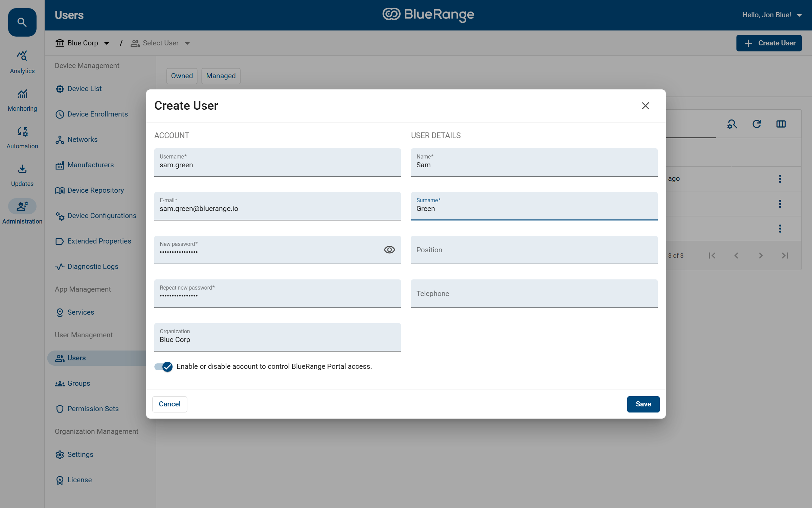Click the Telephone field

(x=534, y=294)
